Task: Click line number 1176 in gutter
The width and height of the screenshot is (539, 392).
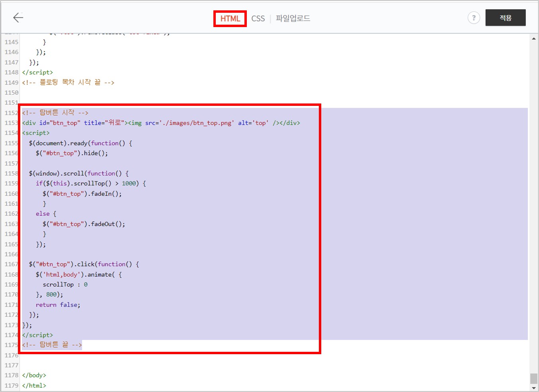Action: click(12, 355)
